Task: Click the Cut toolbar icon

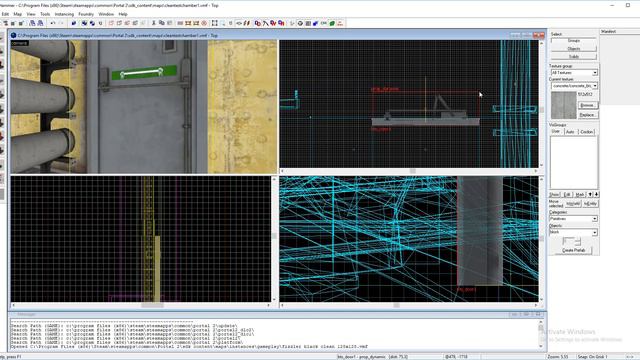Action: pos(154,23)
